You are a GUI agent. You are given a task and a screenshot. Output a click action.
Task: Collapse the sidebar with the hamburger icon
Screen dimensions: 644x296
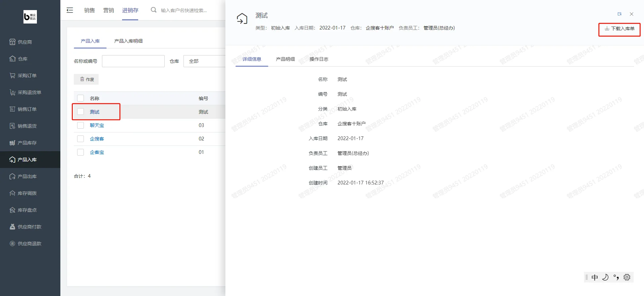tap(70, 10)
